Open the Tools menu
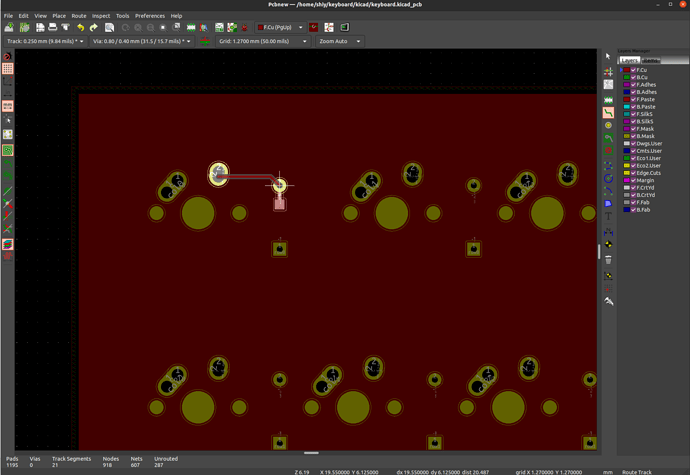This screenshot has width=690, height=475. [x=122, y=16]
